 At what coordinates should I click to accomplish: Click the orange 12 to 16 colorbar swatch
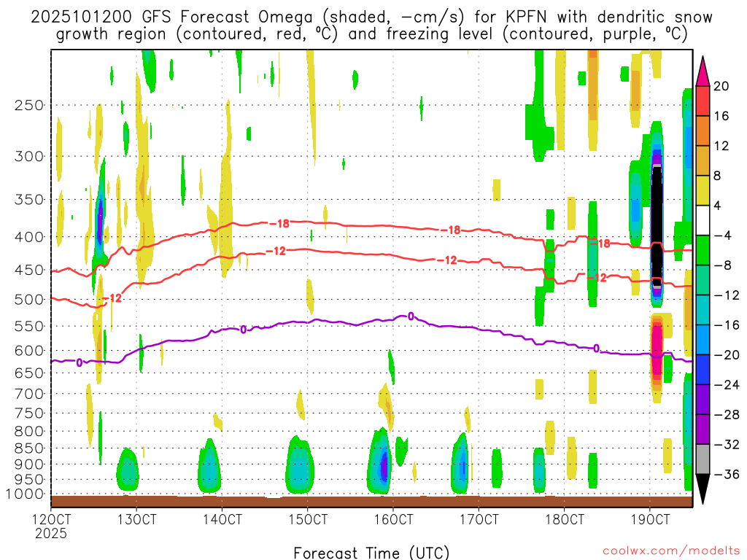coord(703,131)
